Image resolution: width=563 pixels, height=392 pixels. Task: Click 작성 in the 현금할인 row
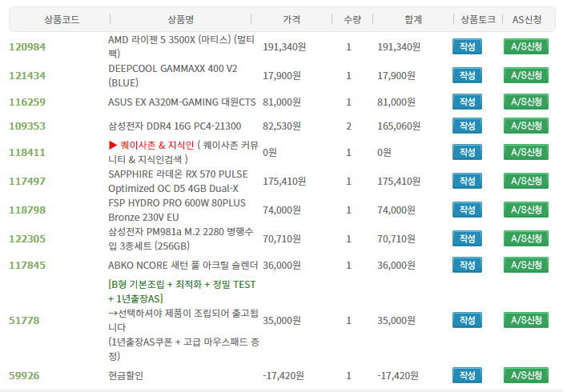coord(467,375)
